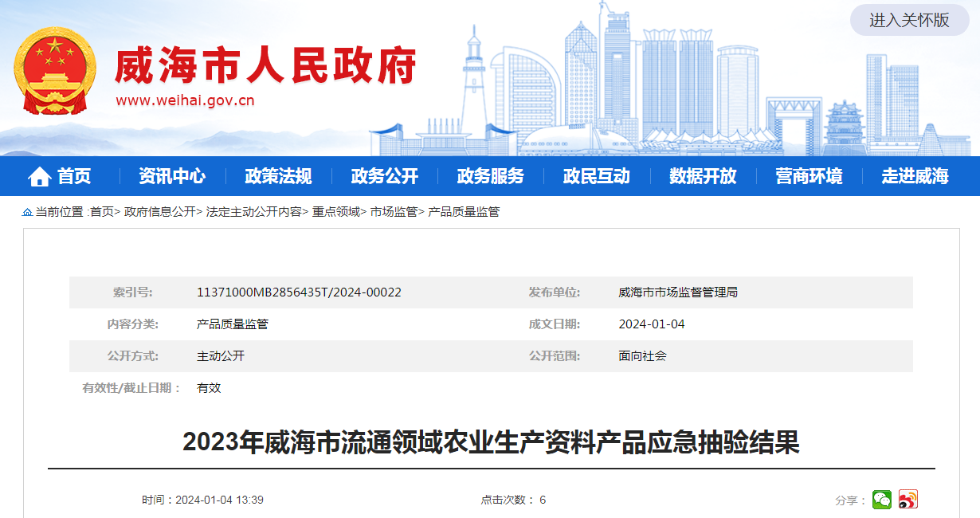Click the home icon in navigation bar

pos(40,177)
